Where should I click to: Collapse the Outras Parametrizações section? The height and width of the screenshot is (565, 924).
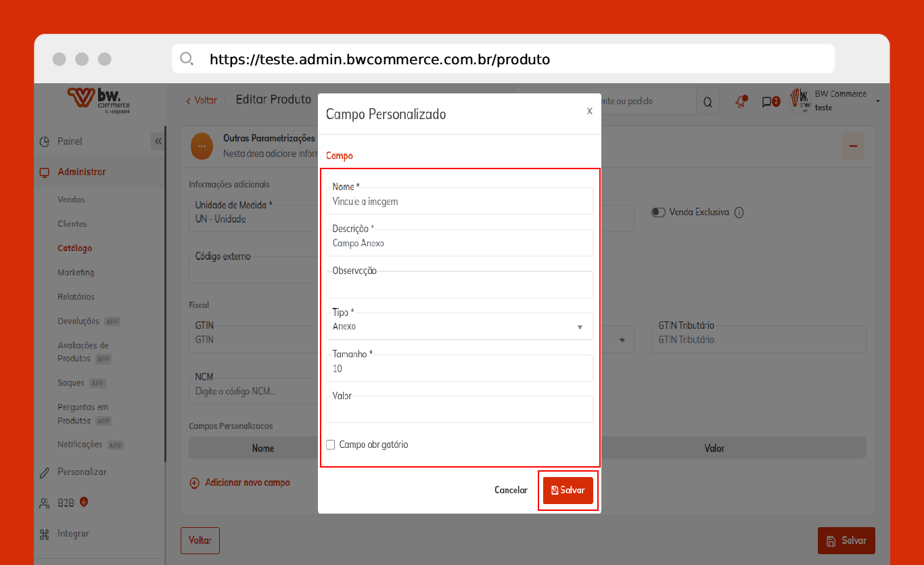click(852, 146)
